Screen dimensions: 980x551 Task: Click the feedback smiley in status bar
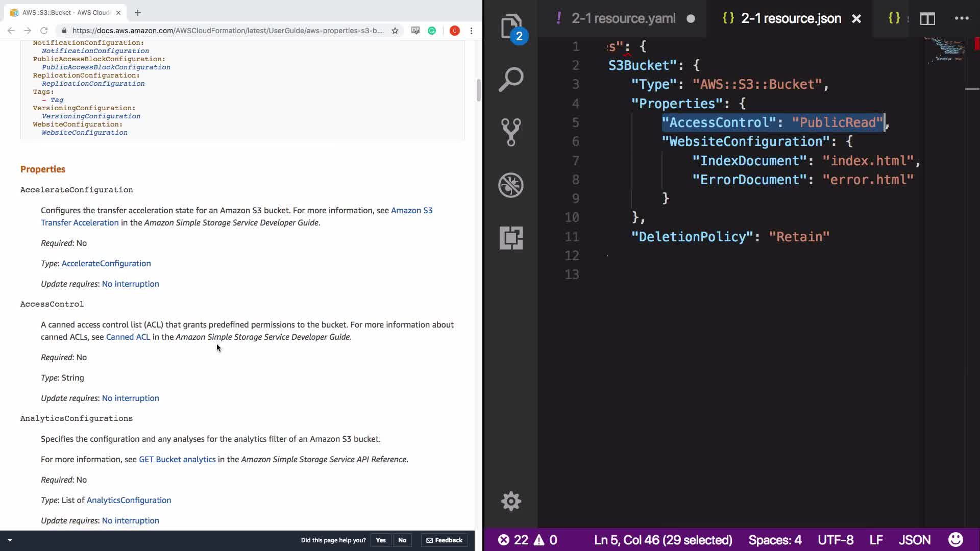point(955,540)
